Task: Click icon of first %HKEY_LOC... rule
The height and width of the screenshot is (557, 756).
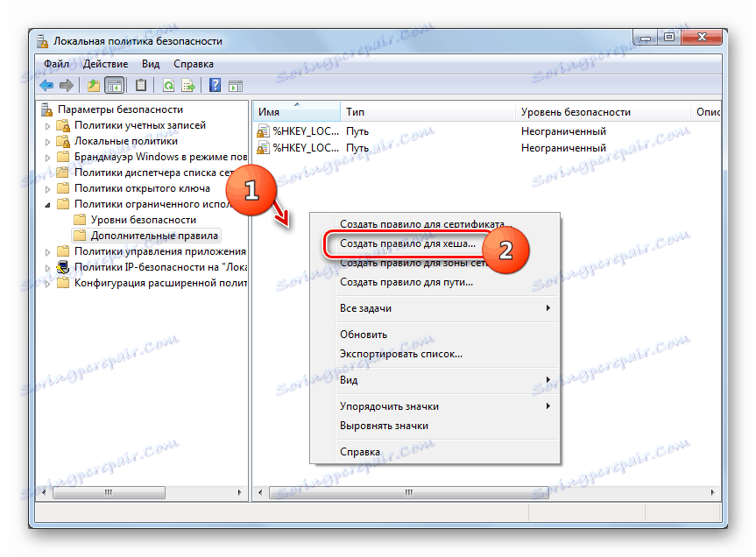Action: (263, 131)
